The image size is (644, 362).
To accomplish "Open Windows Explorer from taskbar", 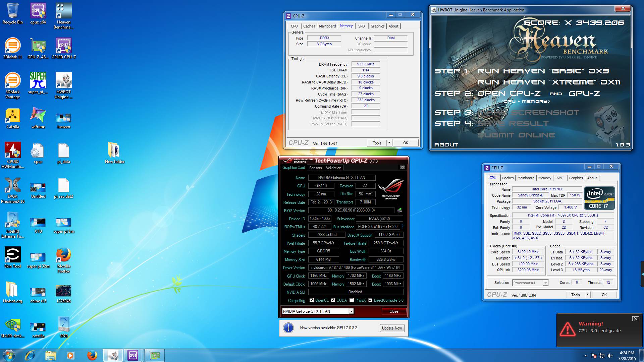I will click(x=50, y=355).
